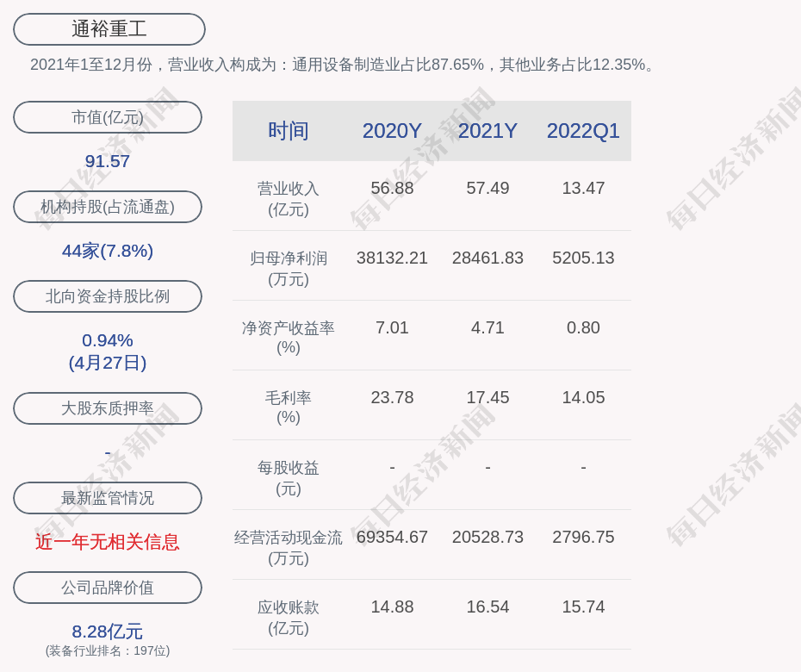The width and height of the screenshot is (801, 672).
Task: Click the 最新监管情况 label pill
Action: tap(108, 498)
